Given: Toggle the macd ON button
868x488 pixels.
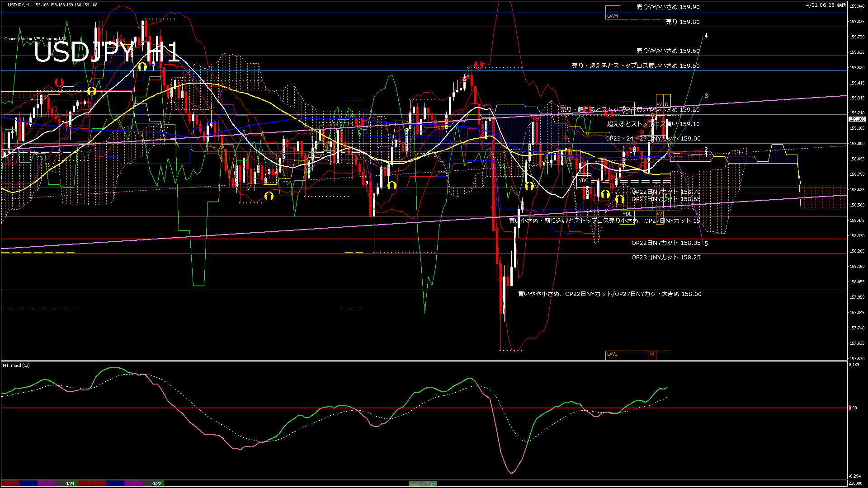Looking at the screenshot, I should 423,484.
